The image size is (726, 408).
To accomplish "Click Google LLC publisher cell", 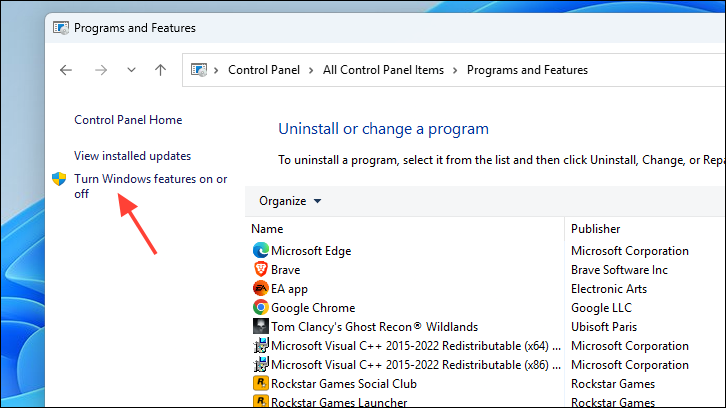I will (601, 308).
